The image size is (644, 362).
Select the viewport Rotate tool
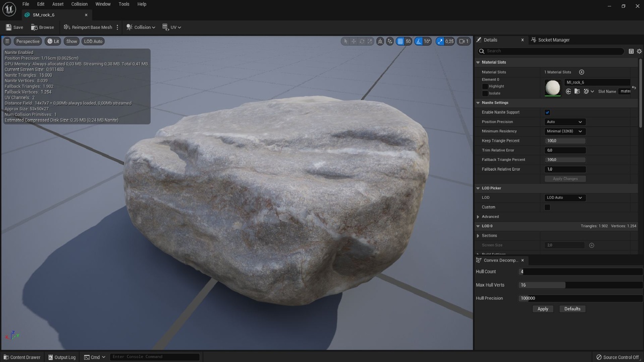(362, 41)
